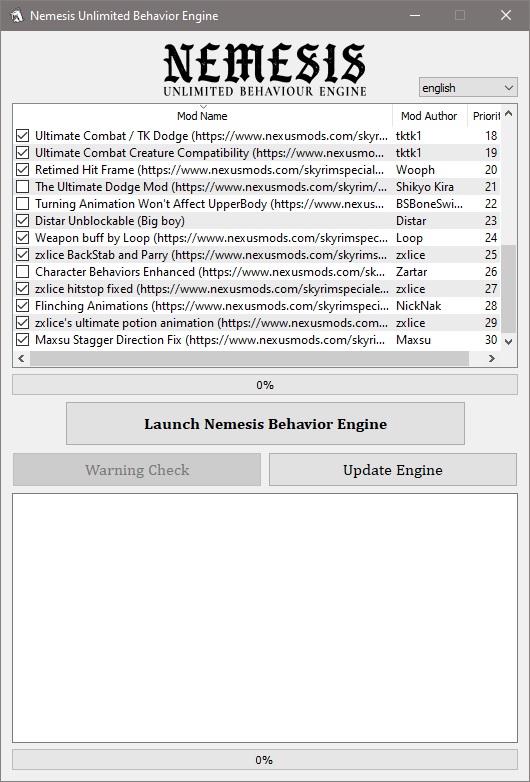Click priority value 30
This screenshot has width=530, height=782.
[x=491, y=339]
